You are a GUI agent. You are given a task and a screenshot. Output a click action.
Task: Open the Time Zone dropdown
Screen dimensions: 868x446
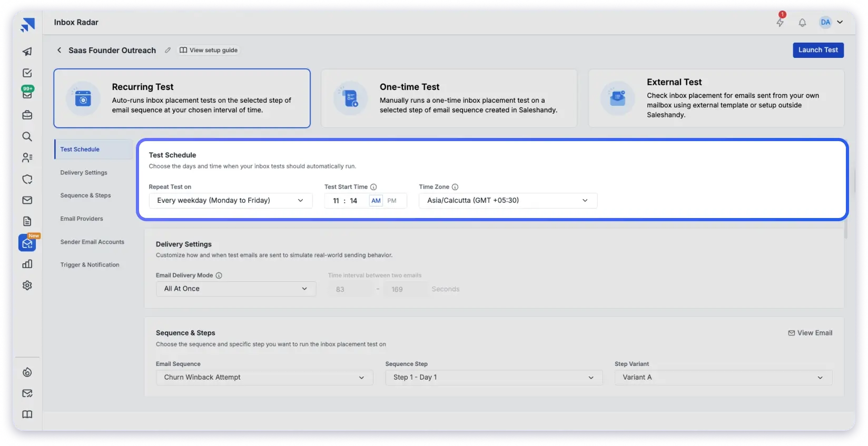tap(508, 201)
